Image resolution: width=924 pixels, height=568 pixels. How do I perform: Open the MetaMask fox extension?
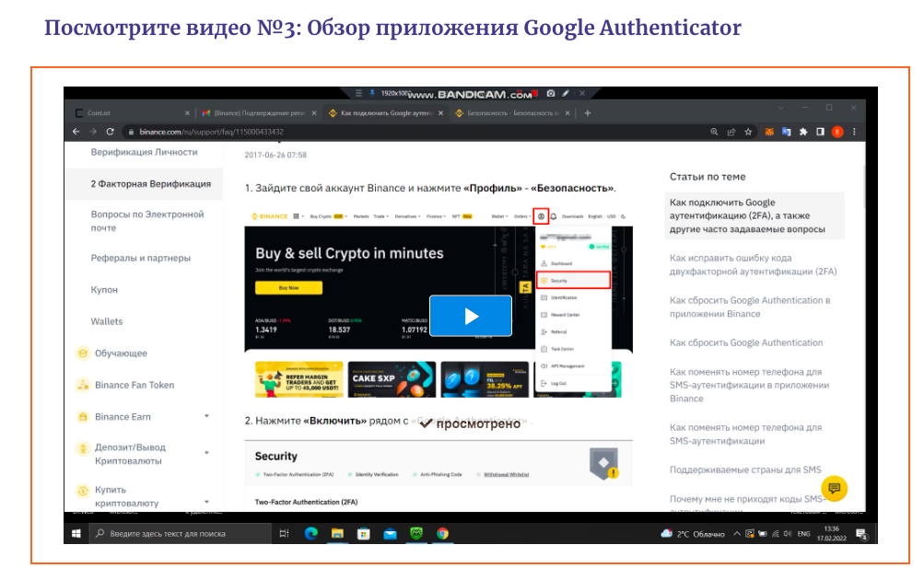[769, 132]
